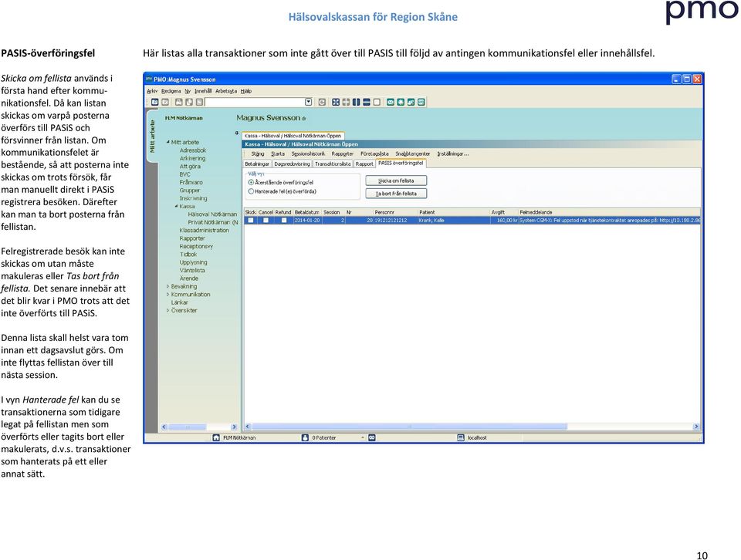
Task: Switch to the Betalningar tab
Action: (257, 164)
